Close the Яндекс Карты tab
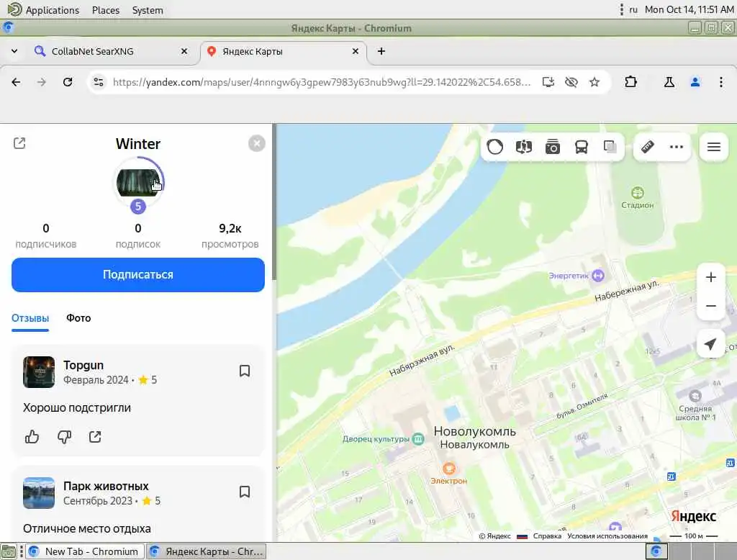 coord(356,51)
